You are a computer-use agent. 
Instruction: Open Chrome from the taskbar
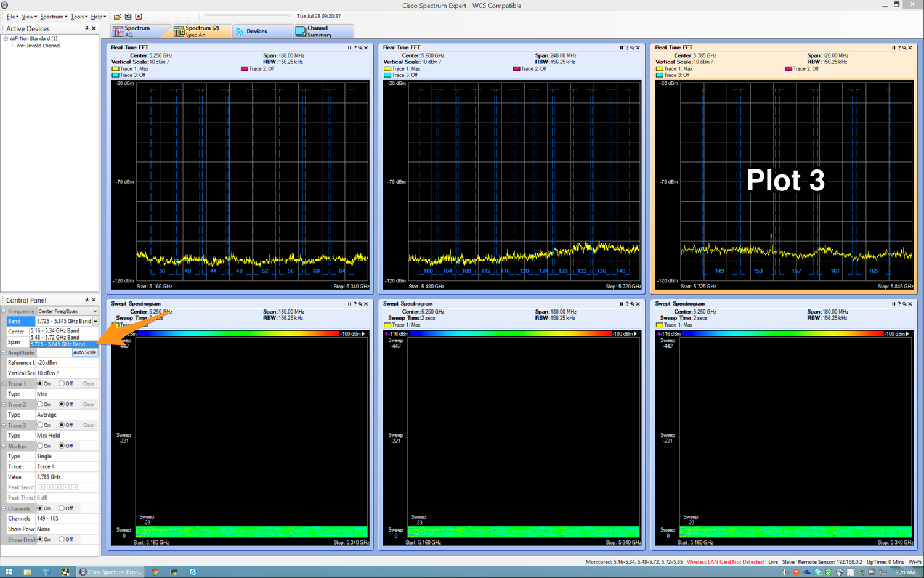point(155,572)
